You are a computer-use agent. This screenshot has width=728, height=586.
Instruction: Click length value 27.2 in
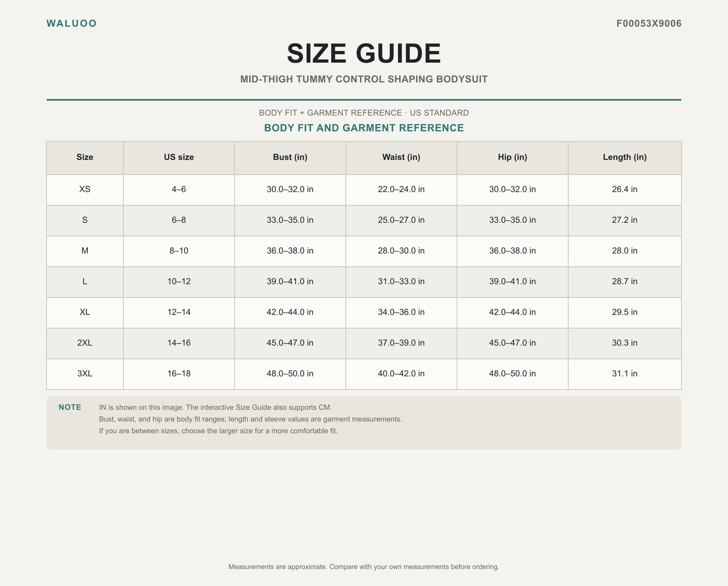[x=624, y=220]
